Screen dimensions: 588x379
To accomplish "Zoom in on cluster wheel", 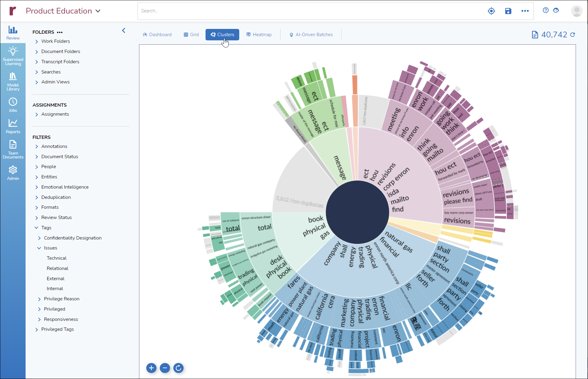I will (x=151, y=368).
